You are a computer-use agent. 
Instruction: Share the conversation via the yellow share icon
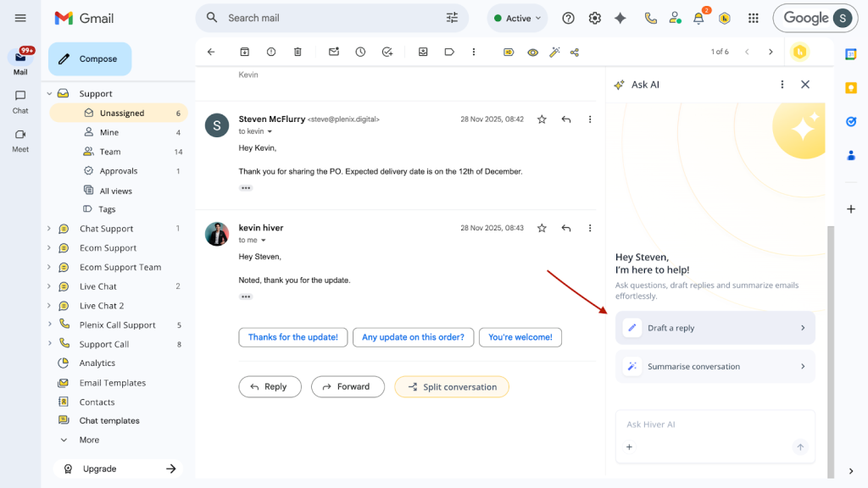click(574, 52)
